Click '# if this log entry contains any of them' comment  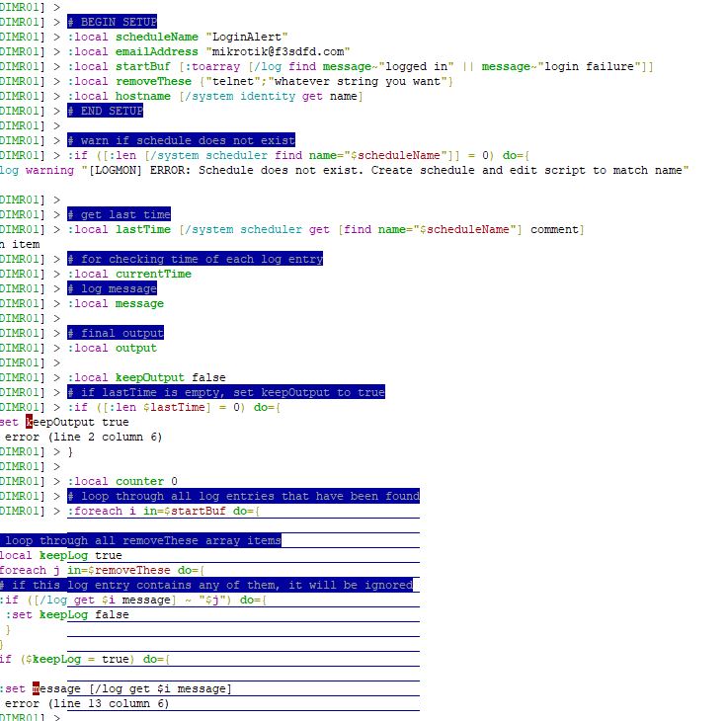tap(206, 585)
